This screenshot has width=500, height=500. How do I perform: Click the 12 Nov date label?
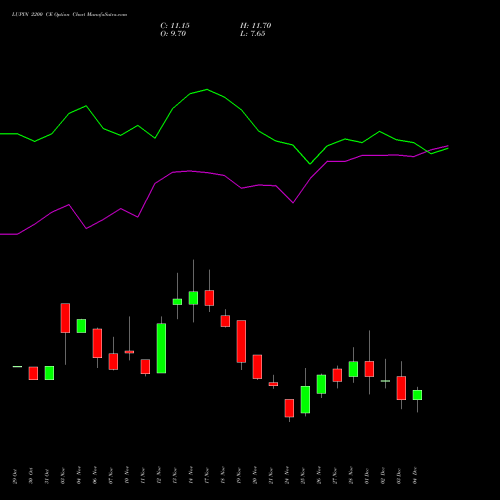159,476
